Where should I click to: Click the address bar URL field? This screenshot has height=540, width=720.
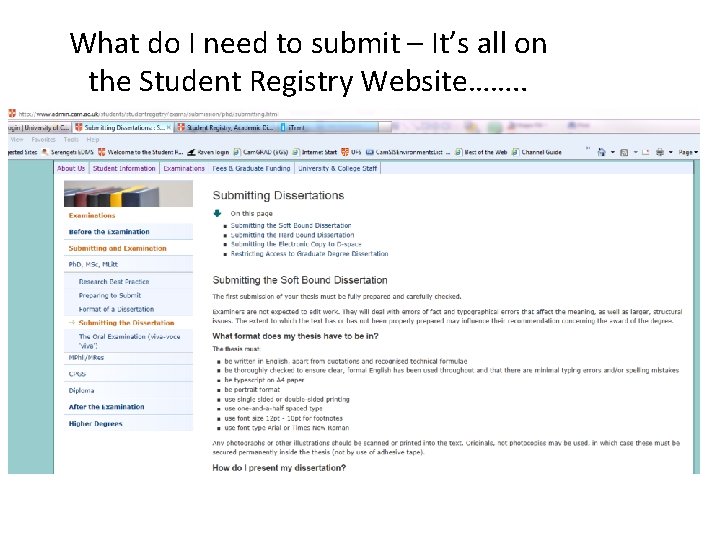(148, 114)
